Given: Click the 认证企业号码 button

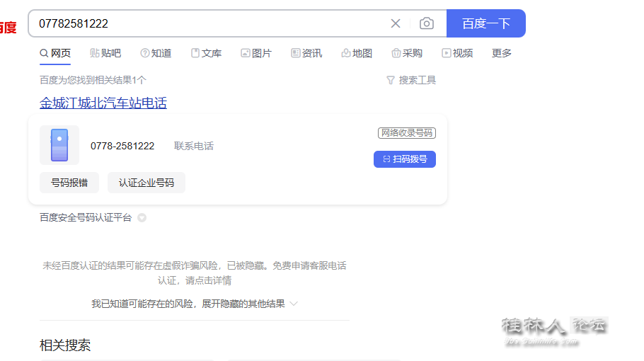Looking at the screenshot, I should [146, 183].
